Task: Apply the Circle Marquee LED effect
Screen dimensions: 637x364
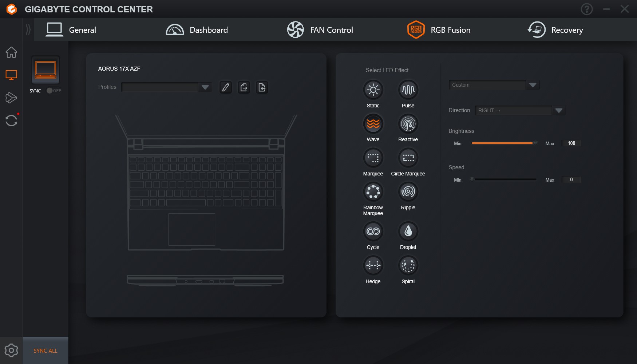Action: point(408,158)
